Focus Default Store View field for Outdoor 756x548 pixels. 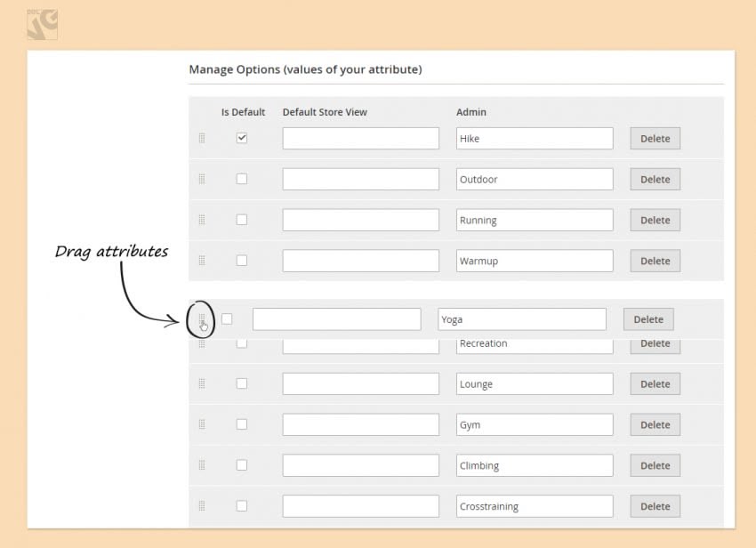360,179
